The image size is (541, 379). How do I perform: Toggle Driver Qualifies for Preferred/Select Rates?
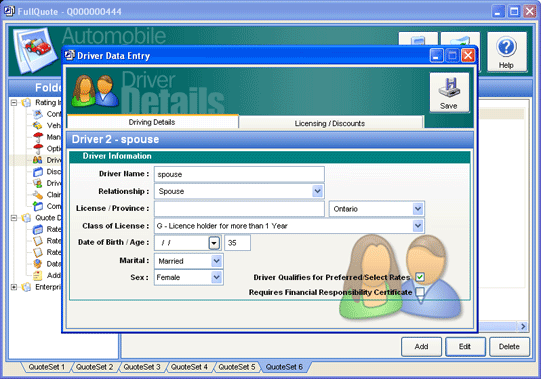coord(420,277)
